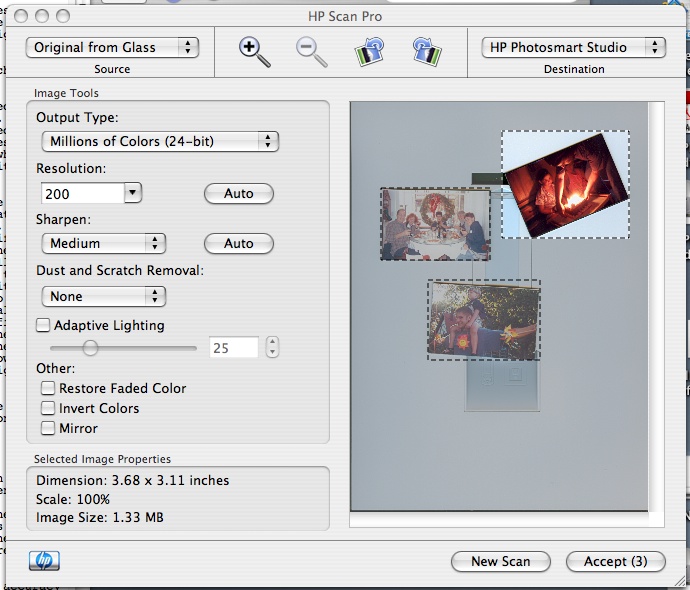This screenshot has height=590, width=690.
Task: Expand the Output Type dropdown
Action: tap(158, 142)
